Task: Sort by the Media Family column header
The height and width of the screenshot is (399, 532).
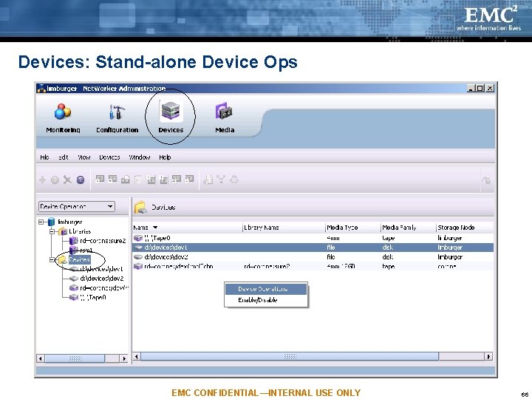Action: pyautogui.click(x=409, y=228)
